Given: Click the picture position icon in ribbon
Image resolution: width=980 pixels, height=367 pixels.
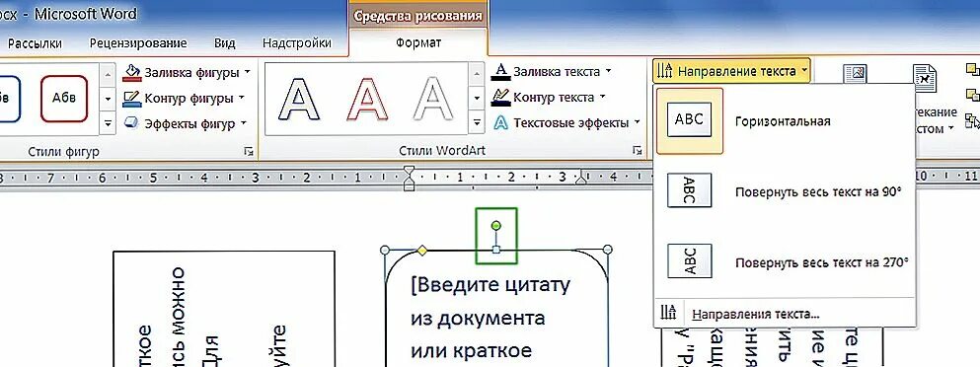Looking at the screenshot, I should (x=855, y=74).
